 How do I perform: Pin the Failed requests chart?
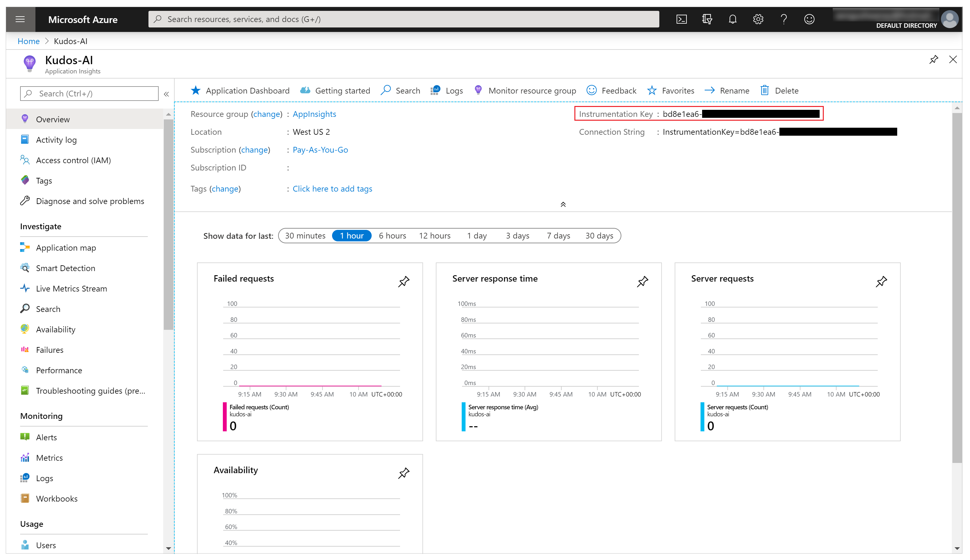(403, 281)
